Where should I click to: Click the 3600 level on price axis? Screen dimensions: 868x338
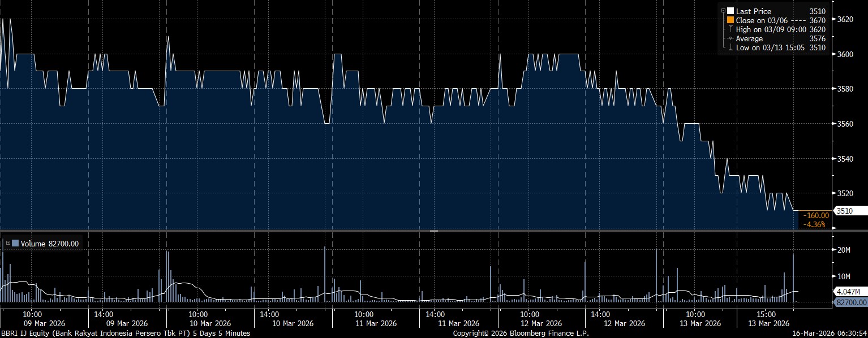[x=844, y=54]
